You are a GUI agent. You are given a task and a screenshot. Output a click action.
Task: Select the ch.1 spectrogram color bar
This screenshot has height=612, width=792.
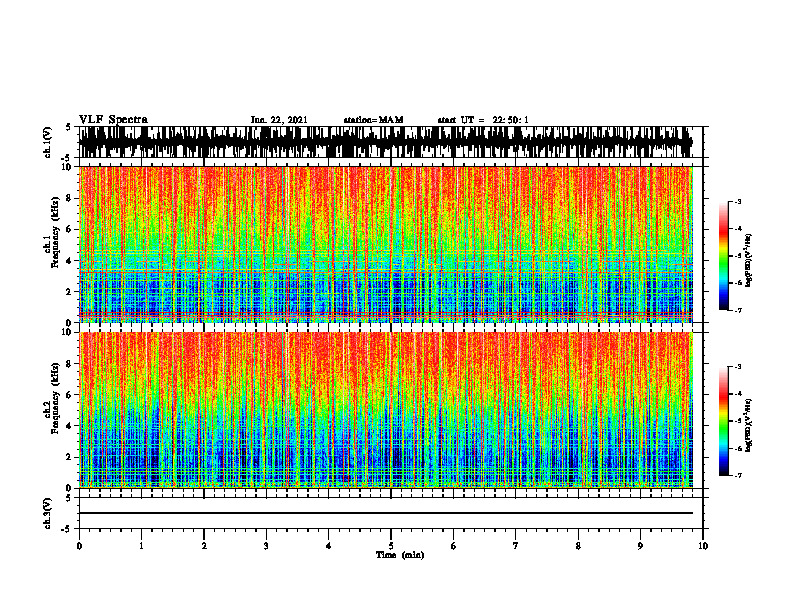point(723,255)
